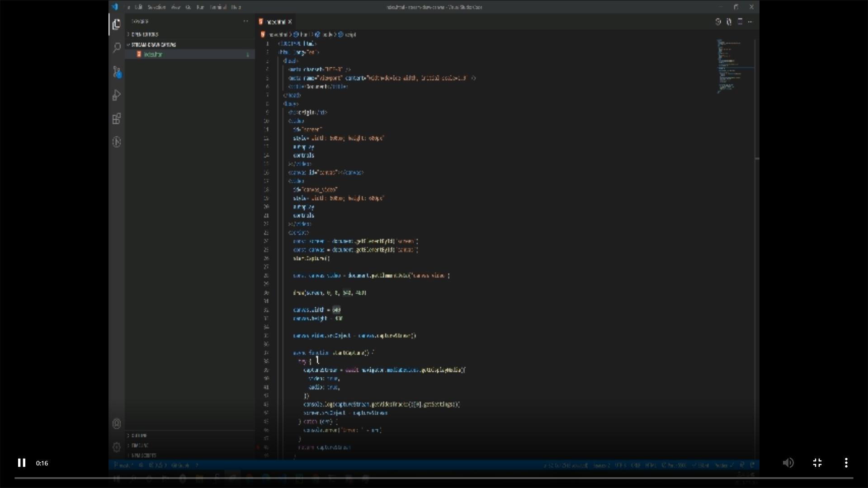Open the Edit menu
This screenshot has height=488, width=868.
(138, 7)
